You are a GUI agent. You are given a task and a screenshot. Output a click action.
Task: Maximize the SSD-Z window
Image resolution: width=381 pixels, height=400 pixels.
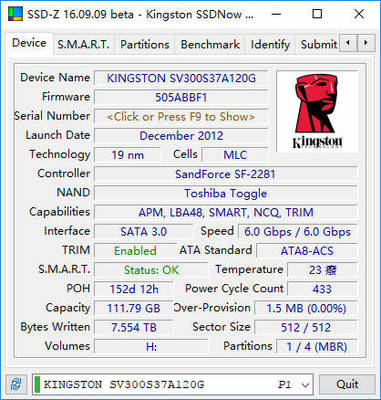[x=317, y=14]
